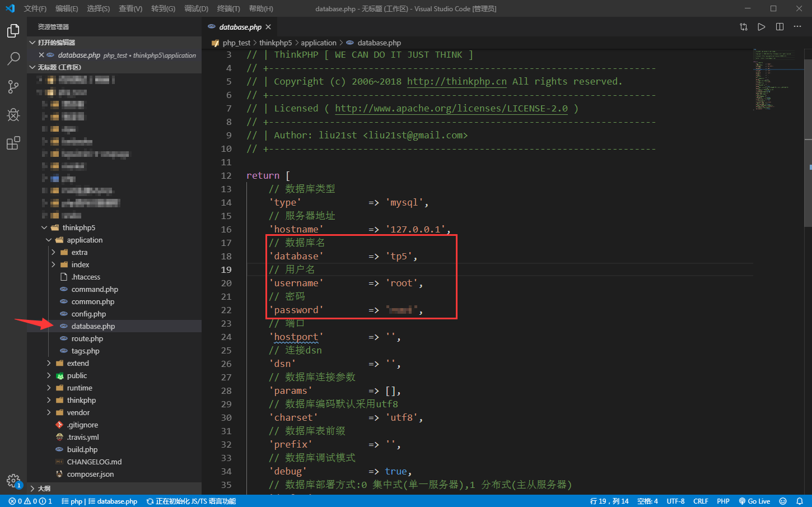Click the Run file play button
Screen dimensions: 812x507
[761, 26]
